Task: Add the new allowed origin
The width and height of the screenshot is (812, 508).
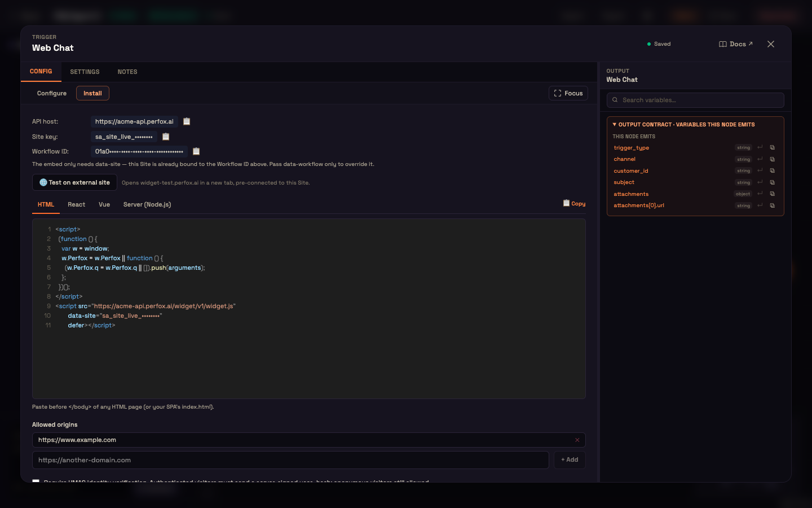Action: coord(570,460)
